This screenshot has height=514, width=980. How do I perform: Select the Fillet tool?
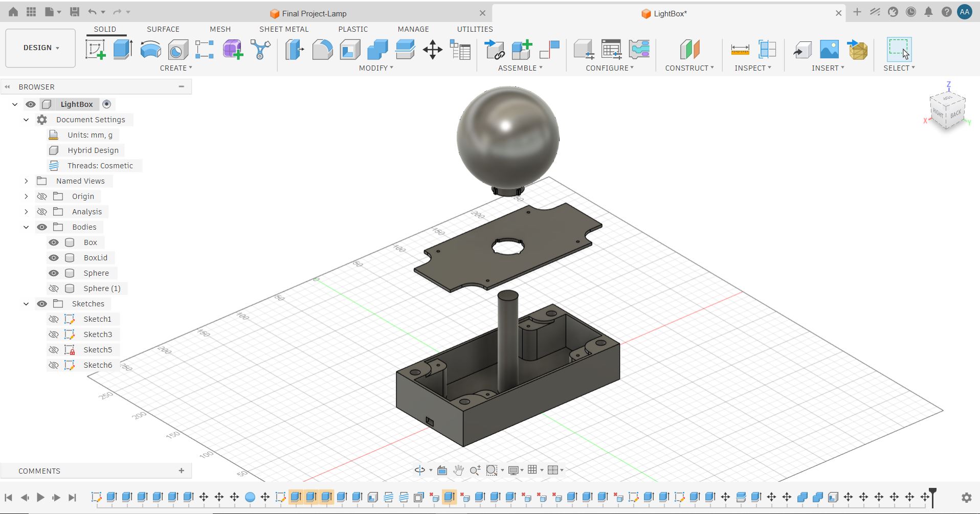[322, 50]
